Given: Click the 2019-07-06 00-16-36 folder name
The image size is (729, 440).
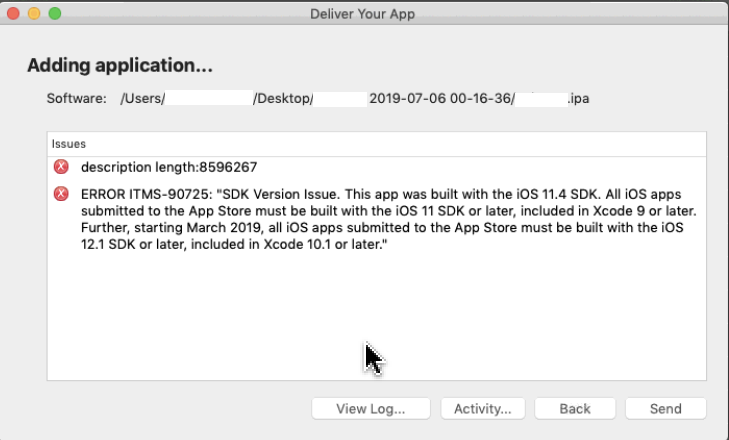Looking at the screenshot, I should [440, 99].
